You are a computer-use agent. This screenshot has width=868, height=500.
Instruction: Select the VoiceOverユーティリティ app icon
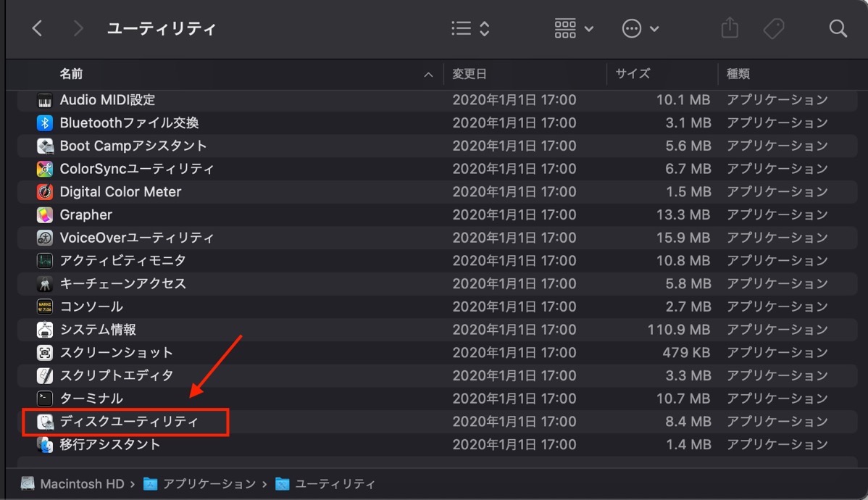(45, 238)
